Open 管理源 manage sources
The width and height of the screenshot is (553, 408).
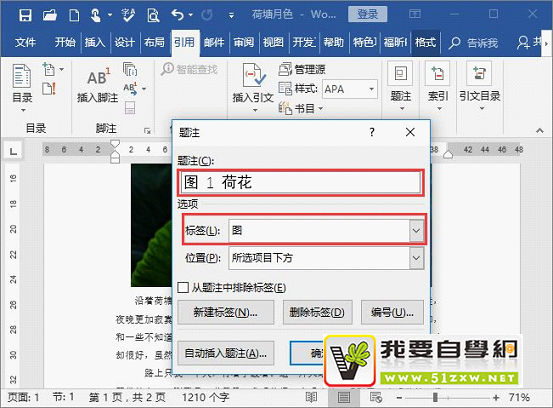click(x=302, y=69)
